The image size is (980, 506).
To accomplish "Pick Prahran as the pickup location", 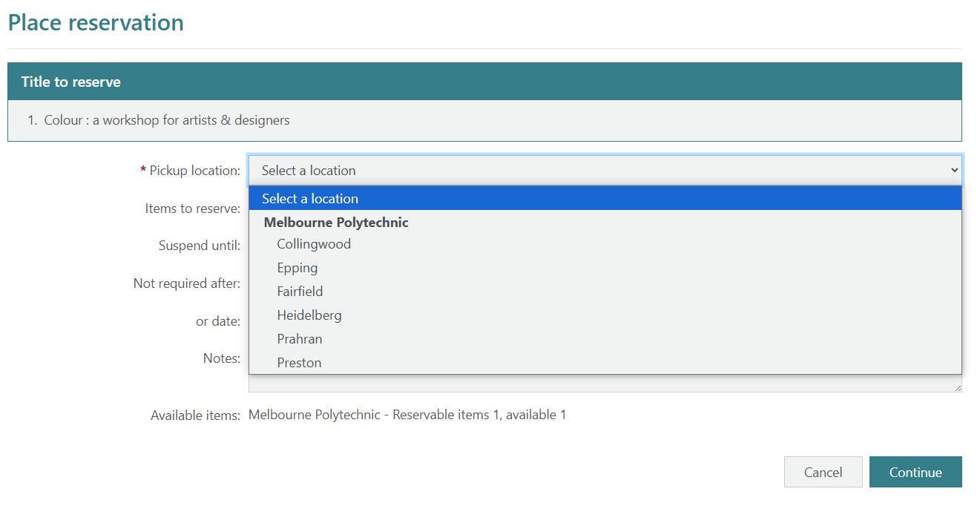I will 300,339.
